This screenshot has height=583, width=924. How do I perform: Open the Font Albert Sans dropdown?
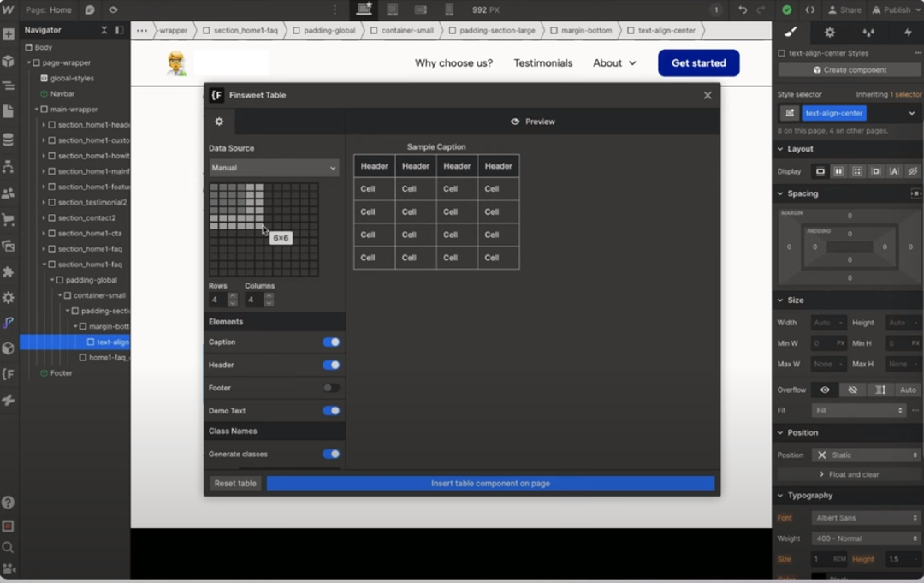(866, 518)
